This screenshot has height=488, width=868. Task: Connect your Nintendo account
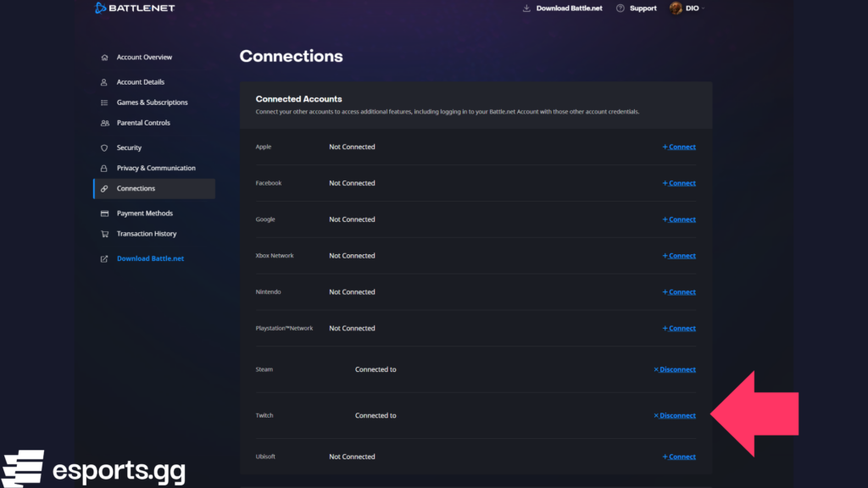(x=678, y=291)
